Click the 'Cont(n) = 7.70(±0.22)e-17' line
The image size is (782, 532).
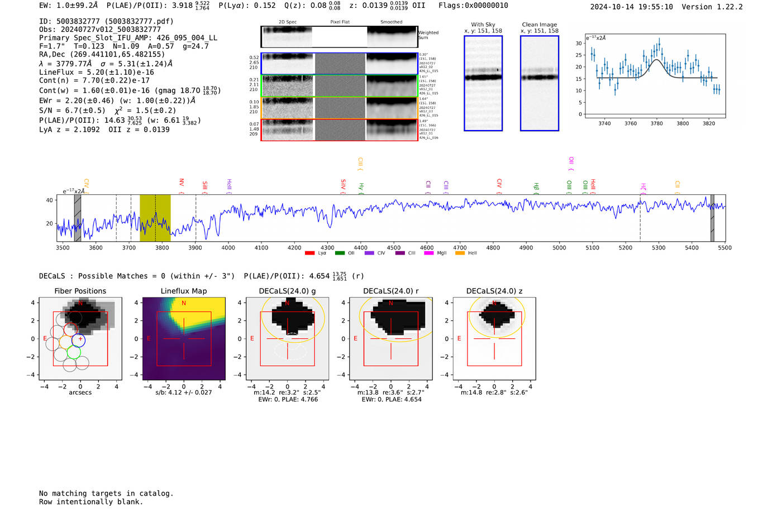(x=94, y=80)
